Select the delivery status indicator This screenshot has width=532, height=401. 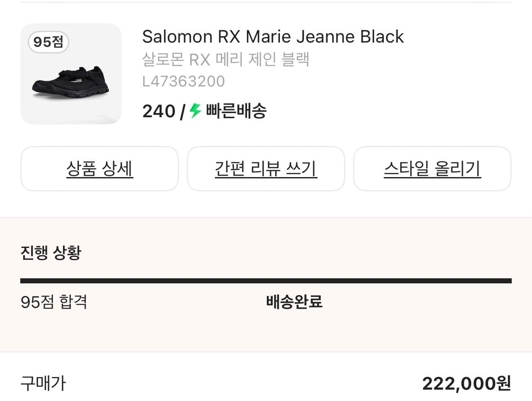[x=294, y=302]
